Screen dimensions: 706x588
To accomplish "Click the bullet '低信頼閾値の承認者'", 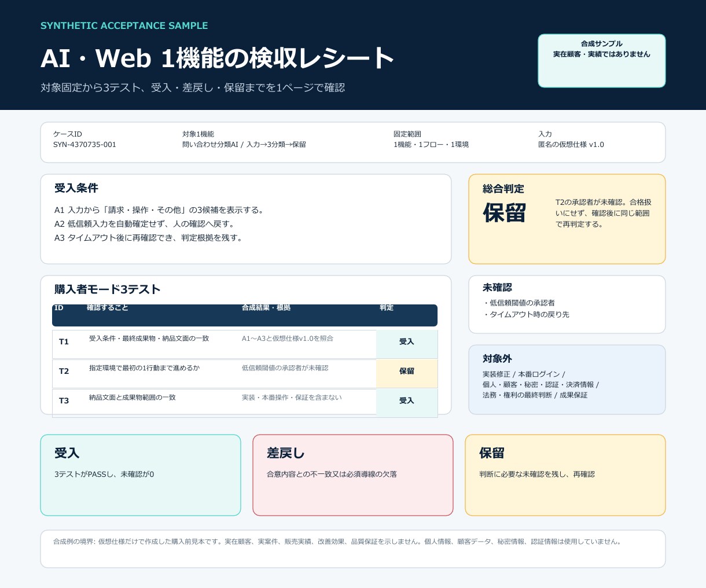I will tap(519, 303).
